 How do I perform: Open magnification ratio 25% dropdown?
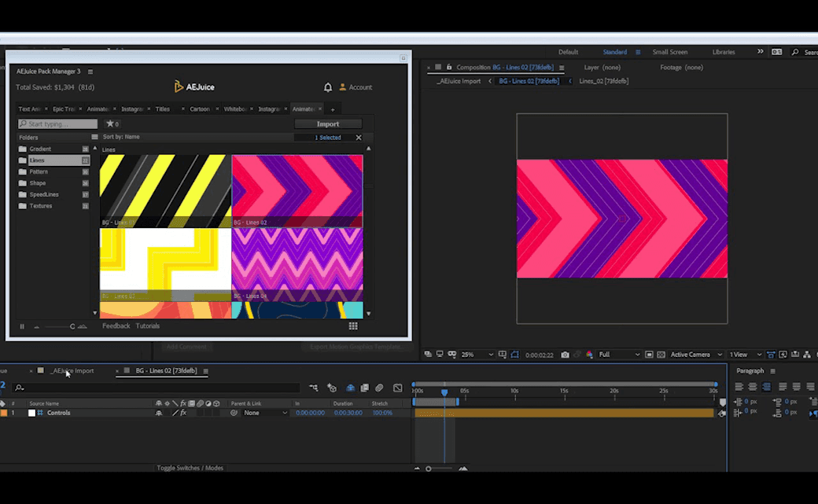[x=477, y=355]
